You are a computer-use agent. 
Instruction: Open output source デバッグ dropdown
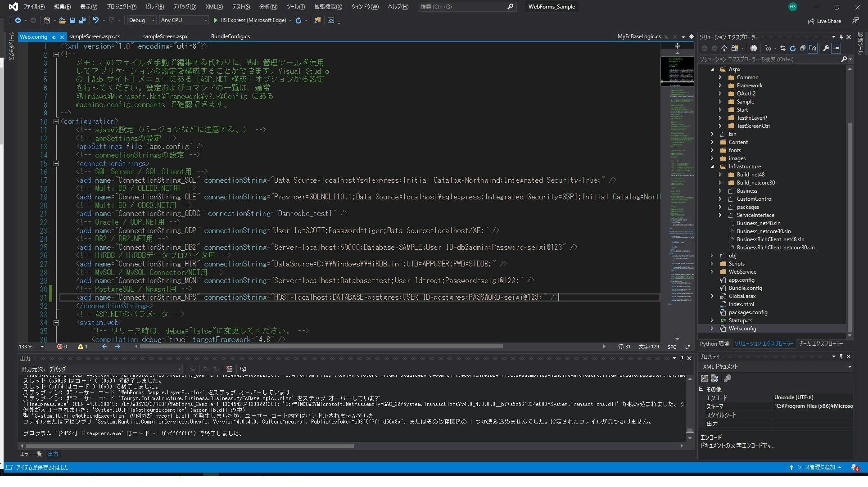click(115, 369)
